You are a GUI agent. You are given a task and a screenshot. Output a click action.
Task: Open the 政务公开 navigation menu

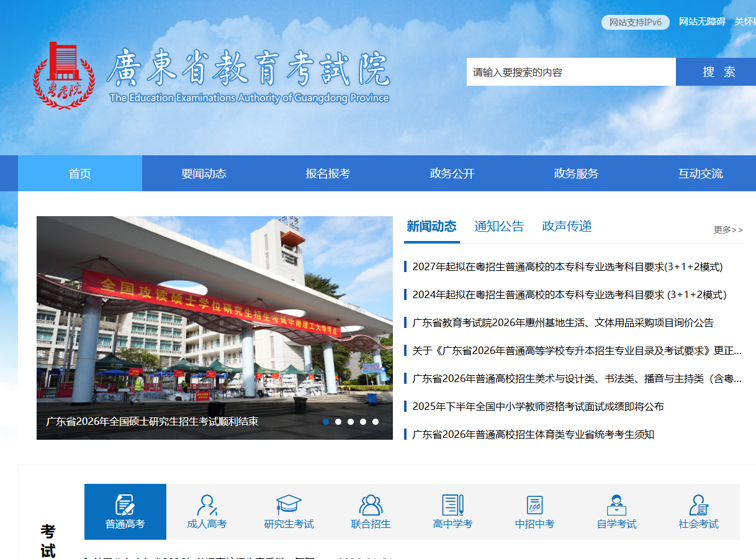(452, 174)
